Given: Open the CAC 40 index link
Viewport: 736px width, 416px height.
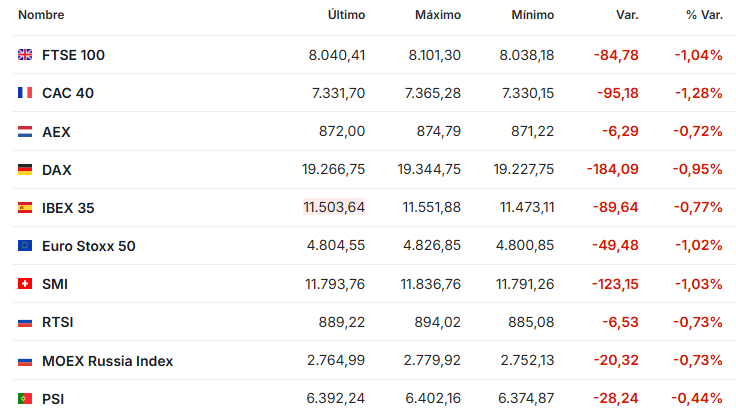Looking at the screenshot, I should click(68, 93).
